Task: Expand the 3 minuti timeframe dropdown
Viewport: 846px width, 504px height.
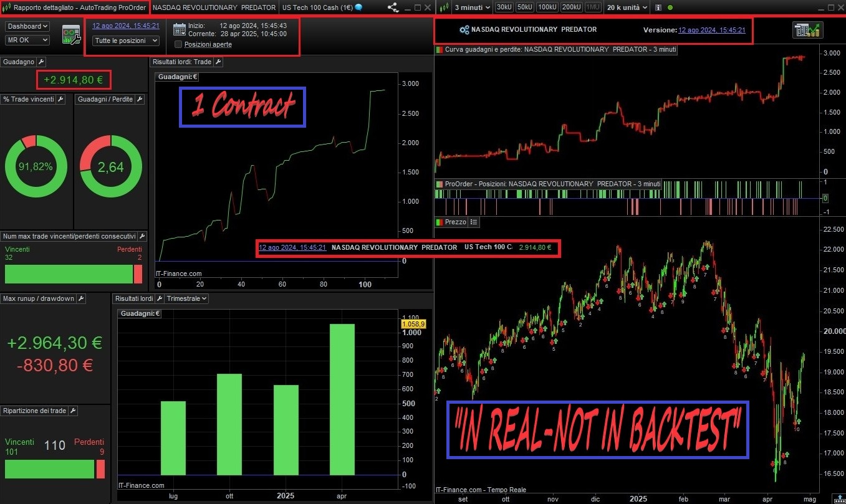Action: tap(471, 7)
